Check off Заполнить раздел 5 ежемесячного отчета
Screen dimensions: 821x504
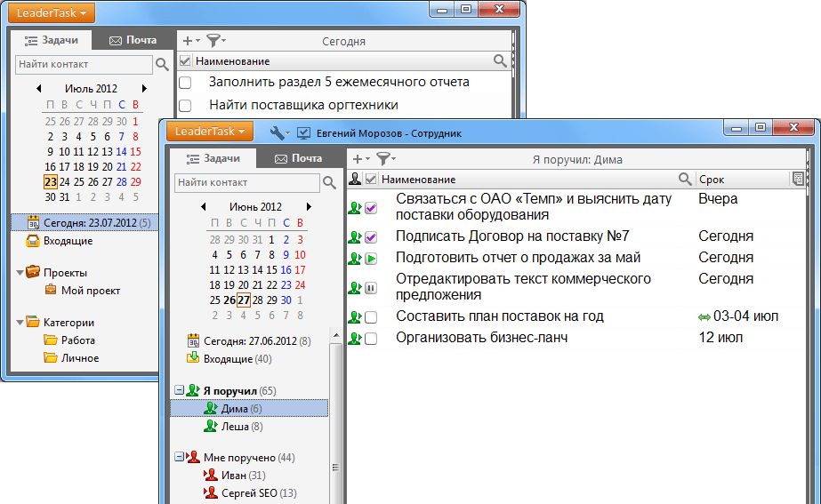click(x=185, y=83)
